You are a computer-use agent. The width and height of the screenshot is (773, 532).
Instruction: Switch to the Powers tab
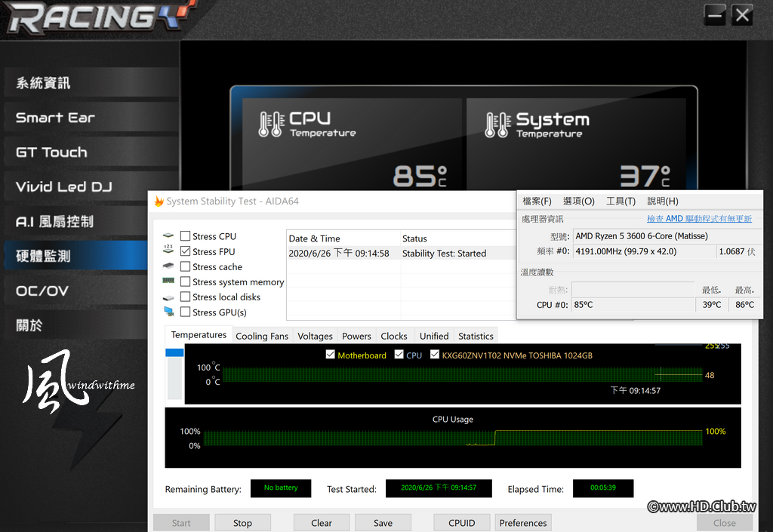tap(356, 336)
